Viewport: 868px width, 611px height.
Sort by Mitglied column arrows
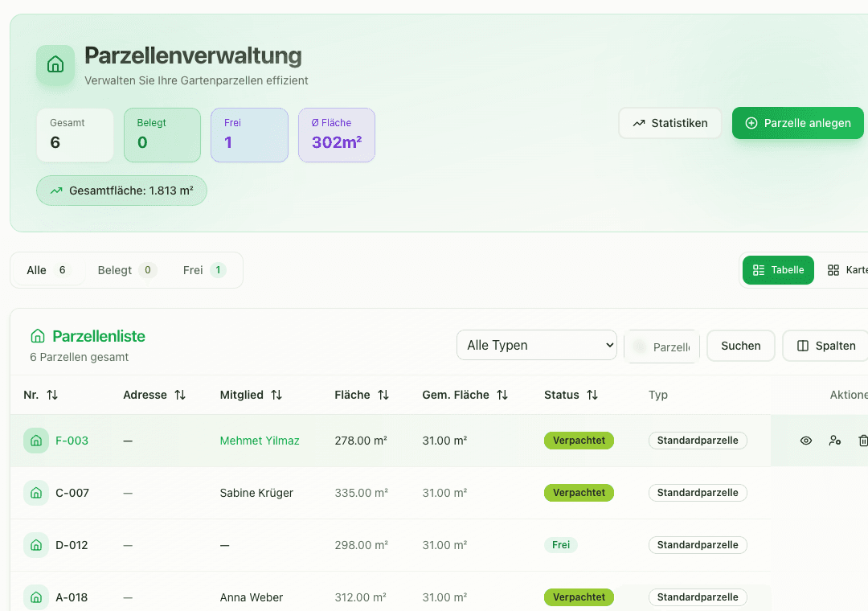276,395
